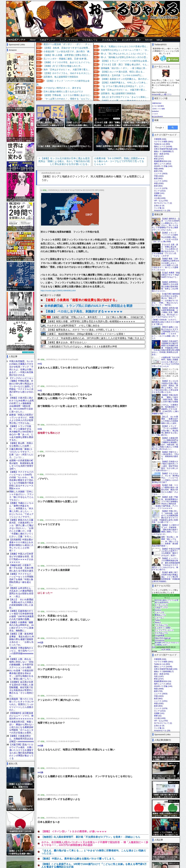Screen dimensions: 186x868
Task: Open the ワロタあんてな nav menu item
Action: click(x=90, y=40)
